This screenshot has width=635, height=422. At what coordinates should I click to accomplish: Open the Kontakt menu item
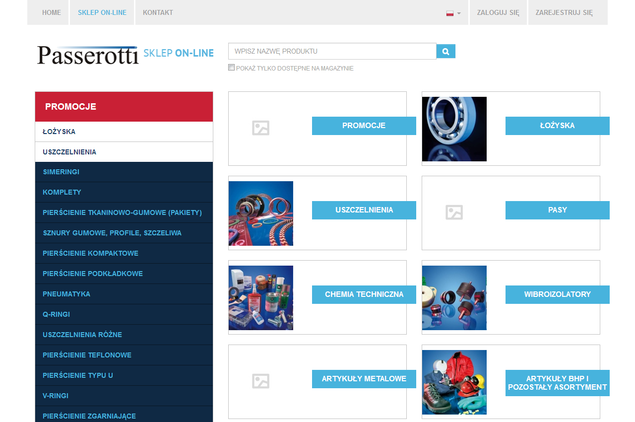tap(158, 13)
